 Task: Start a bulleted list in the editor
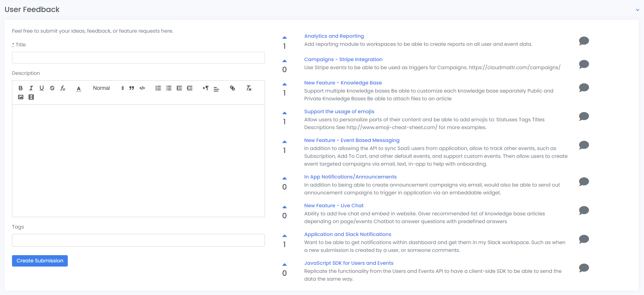[169, 88]
